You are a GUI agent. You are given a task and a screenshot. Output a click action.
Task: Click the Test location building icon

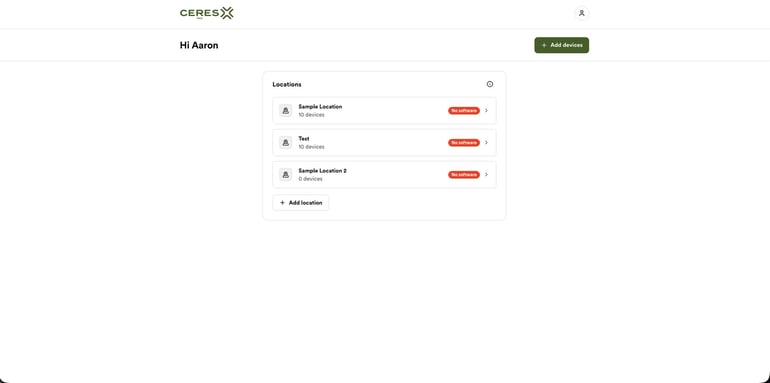pyautogui.click(x=285, y=142)
